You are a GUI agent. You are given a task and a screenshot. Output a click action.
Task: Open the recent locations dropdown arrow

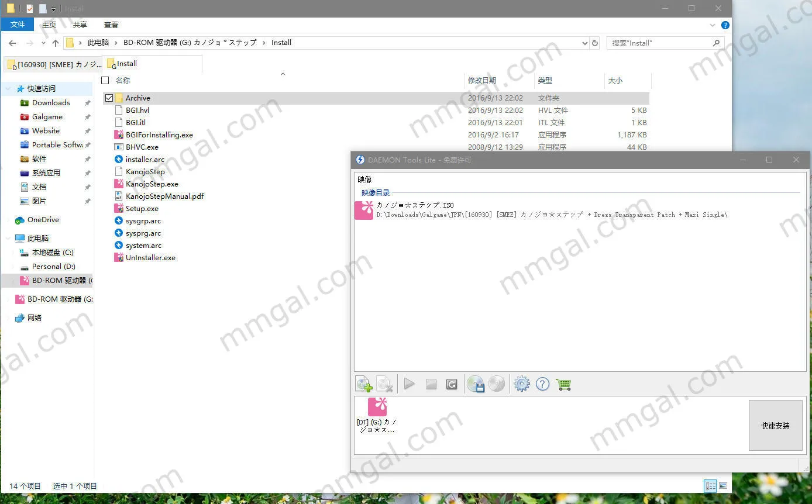tap(43, 43)
